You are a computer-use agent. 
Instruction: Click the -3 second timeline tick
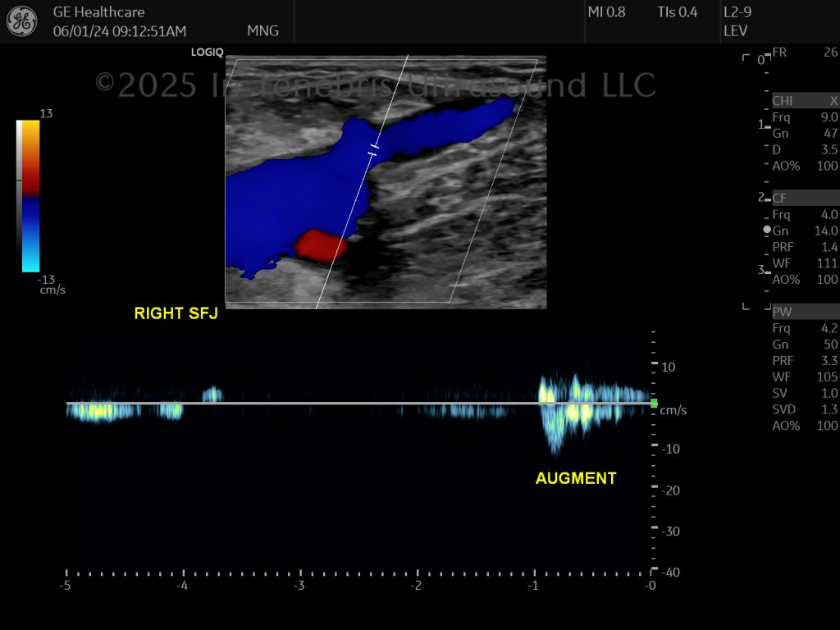point(299,585)
